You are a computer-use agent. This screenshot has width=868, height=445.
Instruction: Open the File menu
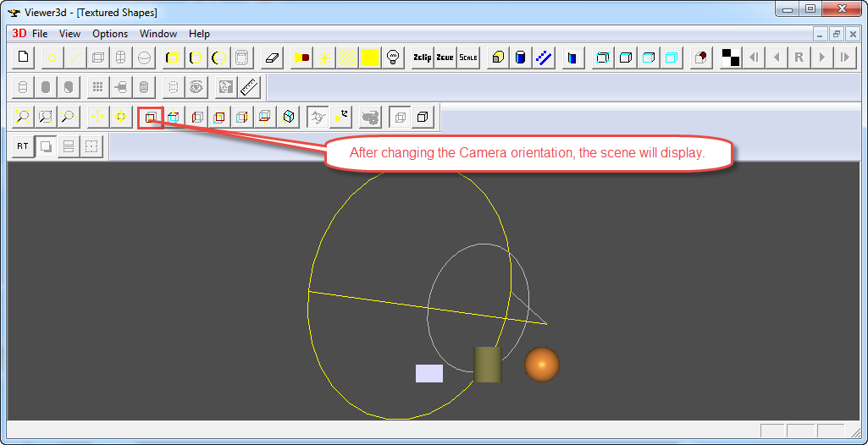click(40, 34)
